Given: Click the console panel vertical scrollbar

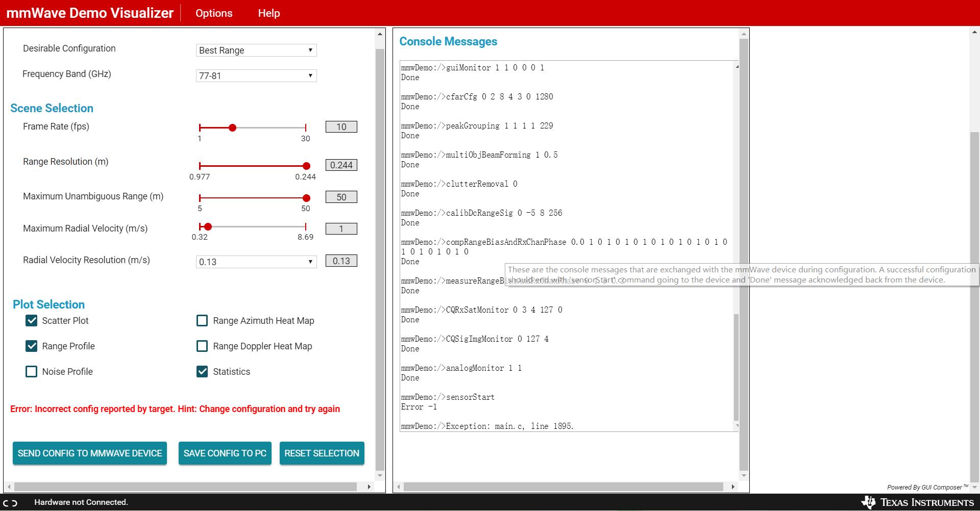Looking at the screenshot, I should pos(744,255).
